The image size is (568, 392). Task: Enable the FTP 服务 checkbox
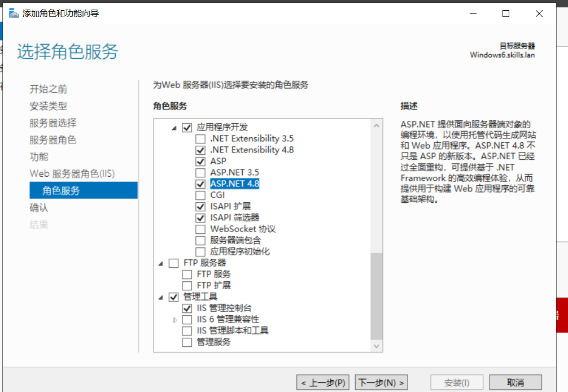187,274
